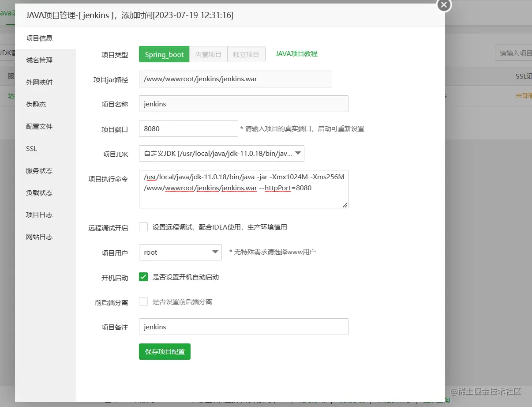Click the 项目名称 field with jenkins
Screen dimensions: 532x407
244,104
